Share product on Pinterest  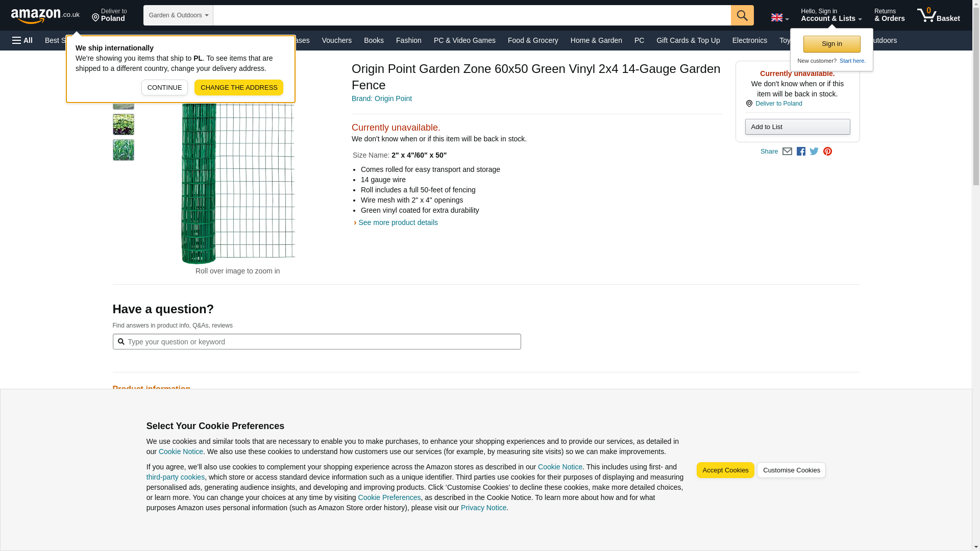(827, 152)
